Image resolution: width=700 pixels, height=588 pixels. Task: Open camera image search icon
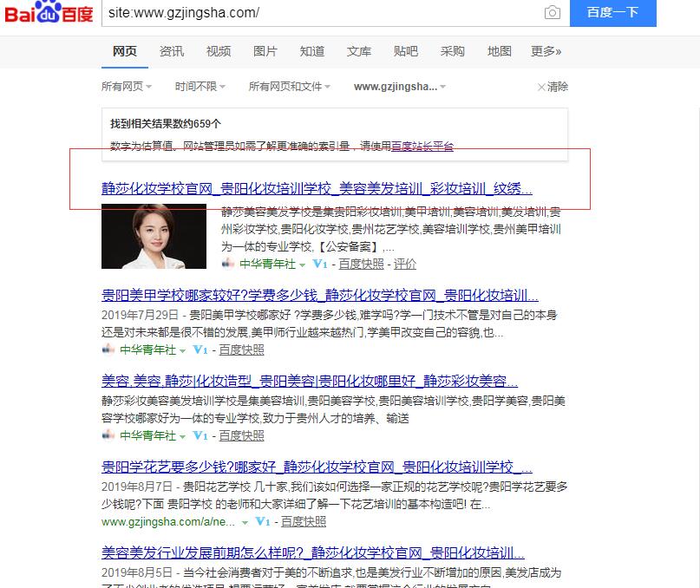[553, 12]
